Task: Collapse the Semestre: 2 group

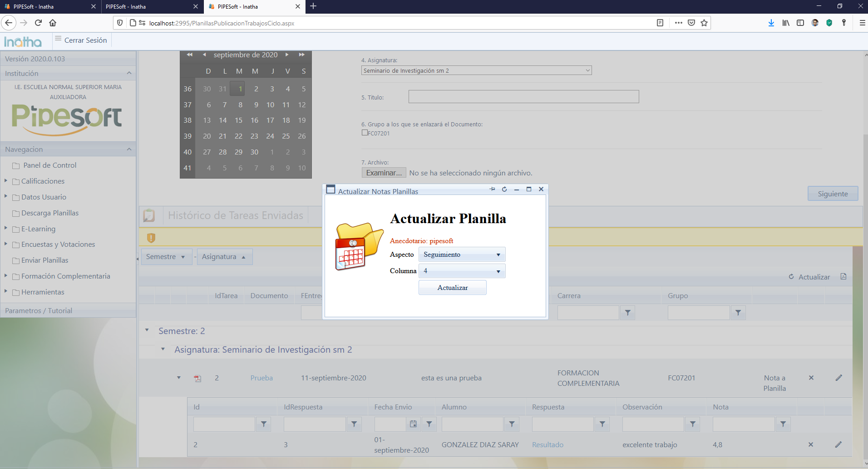Action: tap(147, 330)
